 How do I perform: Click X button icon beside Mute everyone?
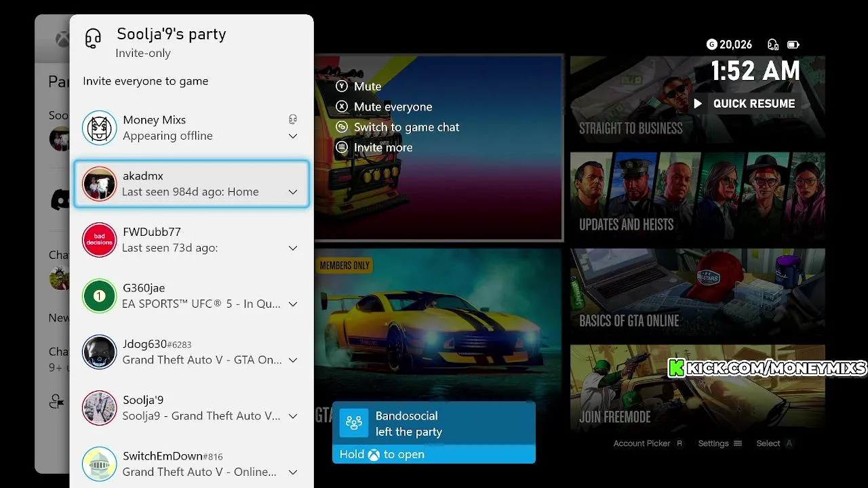point(342,107)
